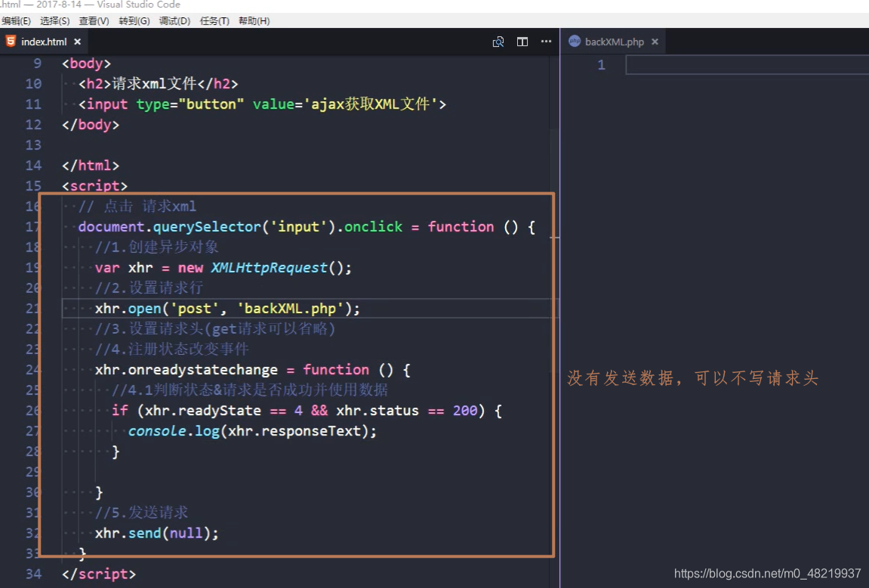Click the HTML5 file icon on index.html tab
The width and height of the screenshot is (869, 588).
point(11,41)
